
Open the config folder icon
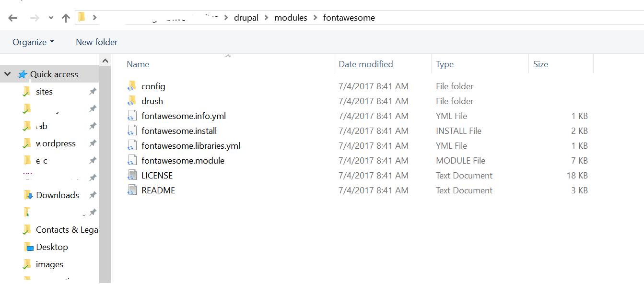pos(133,86)
